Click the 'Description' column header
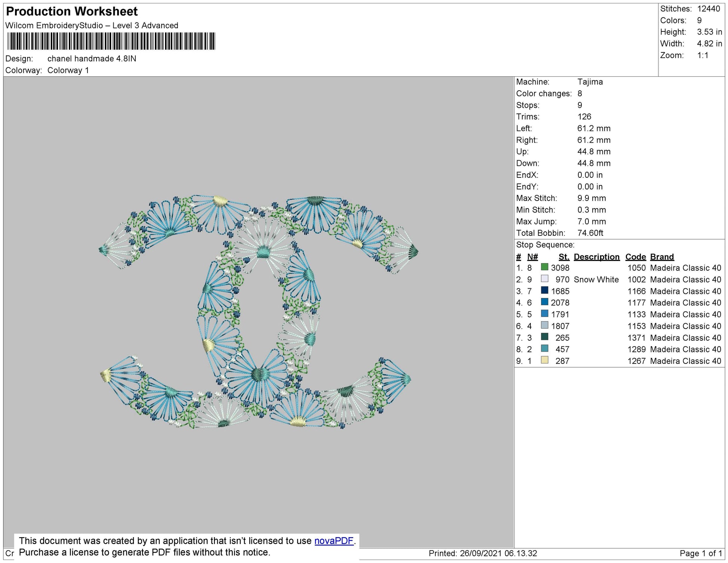The height and width of the screenshot is (563, 728). pos(596,257)
